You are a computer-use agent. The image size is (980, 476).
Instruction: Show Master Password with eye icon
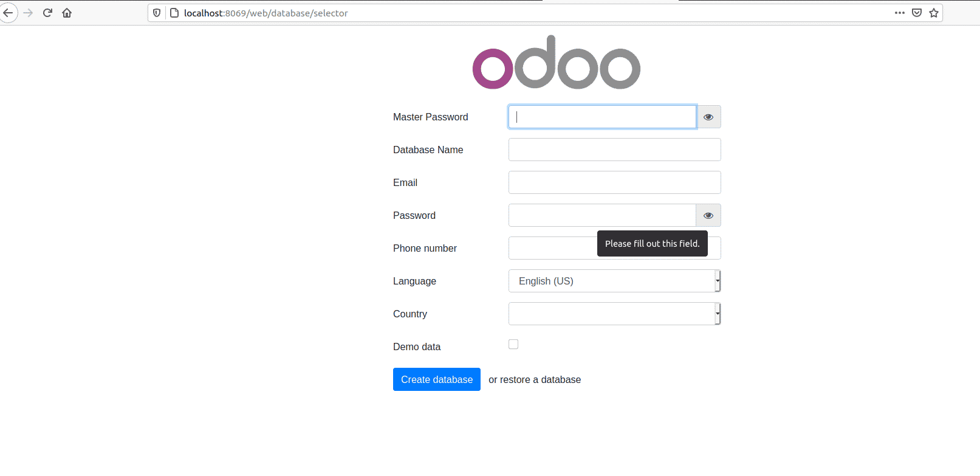708,117
